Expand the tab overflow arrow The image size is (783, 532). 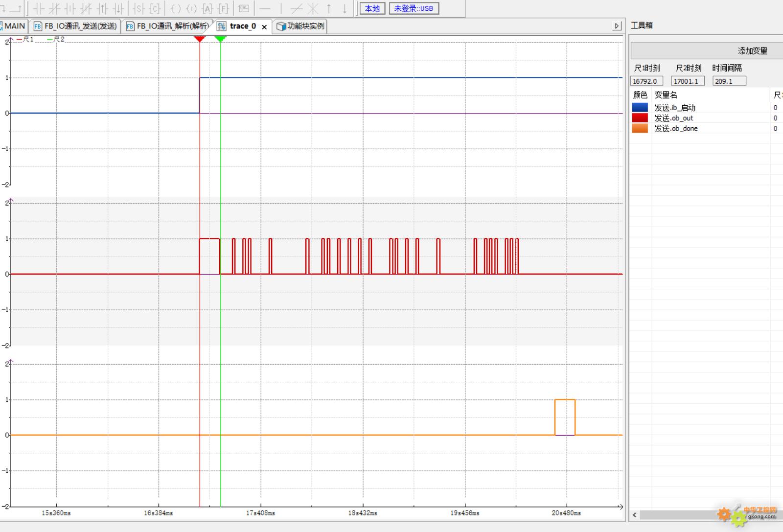tap(617, 26)
